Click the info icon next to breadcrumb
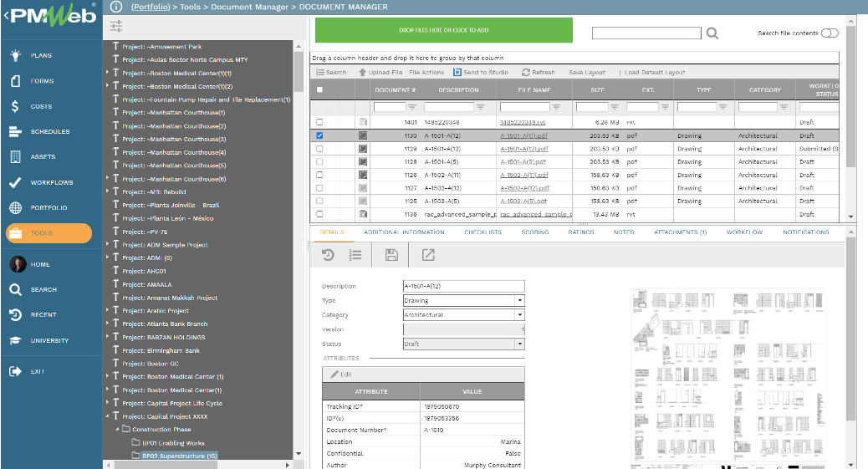Viewport: 868px width, 469px height. click(116, 7)
